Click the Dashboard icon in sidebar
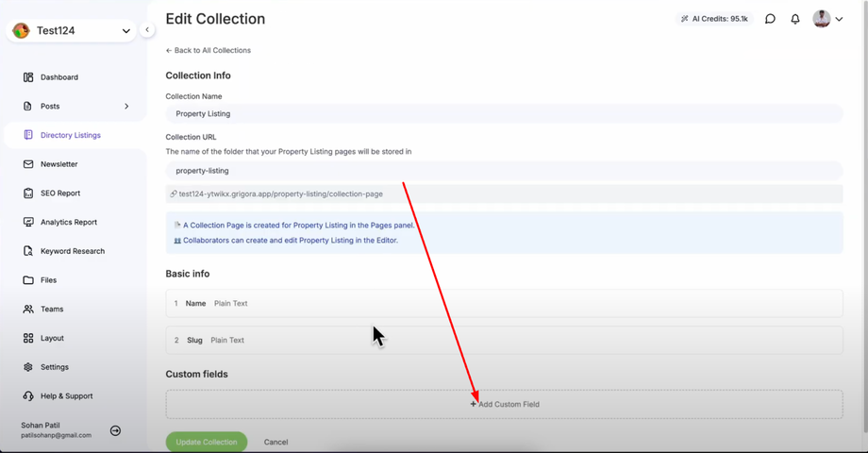 (28, 77)
